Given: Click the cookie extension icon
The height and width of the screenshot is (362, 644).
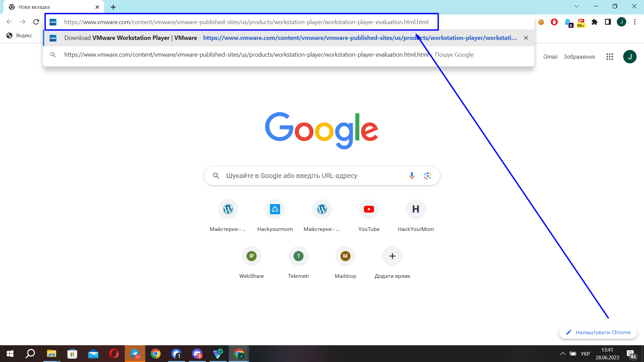Looking at the screenshot, I should [541, 22].
